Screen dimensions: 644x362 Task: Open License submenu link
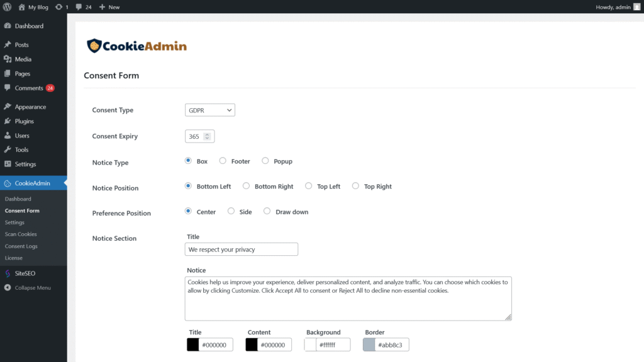(x=14, y=258)
